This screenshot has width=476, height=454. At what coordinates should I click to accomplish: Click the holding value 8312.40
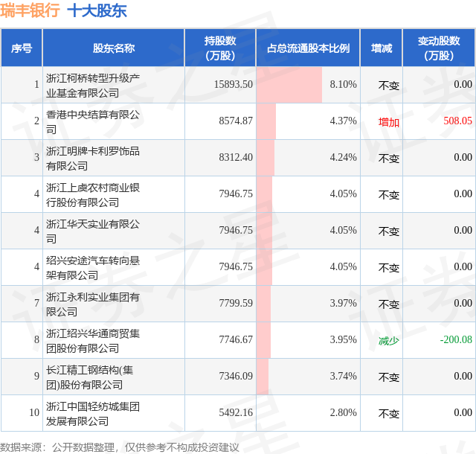click(x=236, y=157)
